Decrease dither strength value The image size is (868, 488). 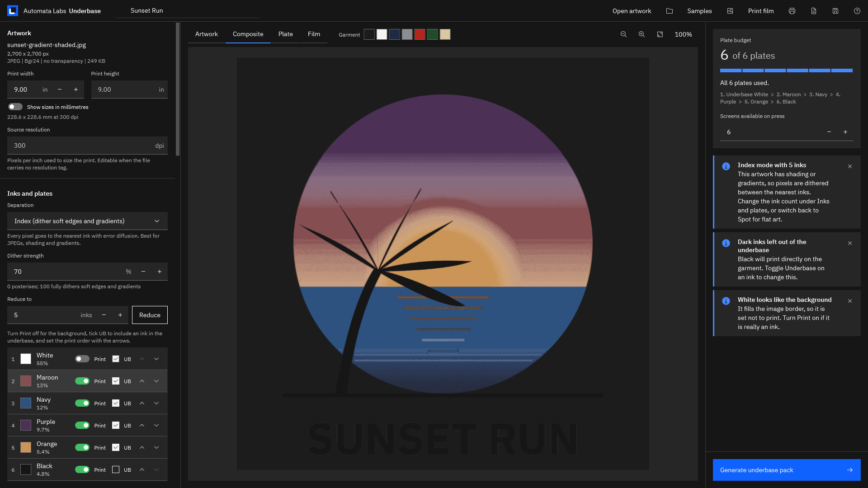coord(143,272)
